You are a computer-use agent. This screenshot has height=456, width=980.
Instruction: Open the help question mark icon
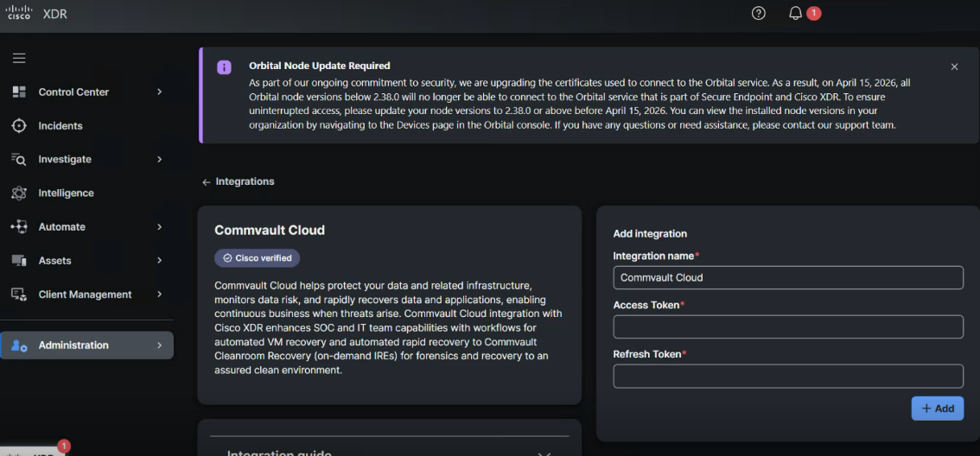click(x=758, y=13)
